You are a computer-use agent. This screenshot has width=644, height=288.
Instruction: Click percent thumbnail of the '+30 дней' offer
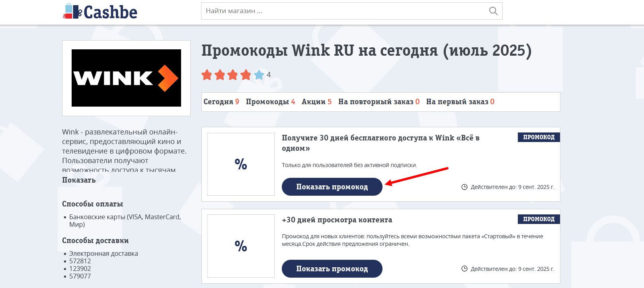point(241,246)
